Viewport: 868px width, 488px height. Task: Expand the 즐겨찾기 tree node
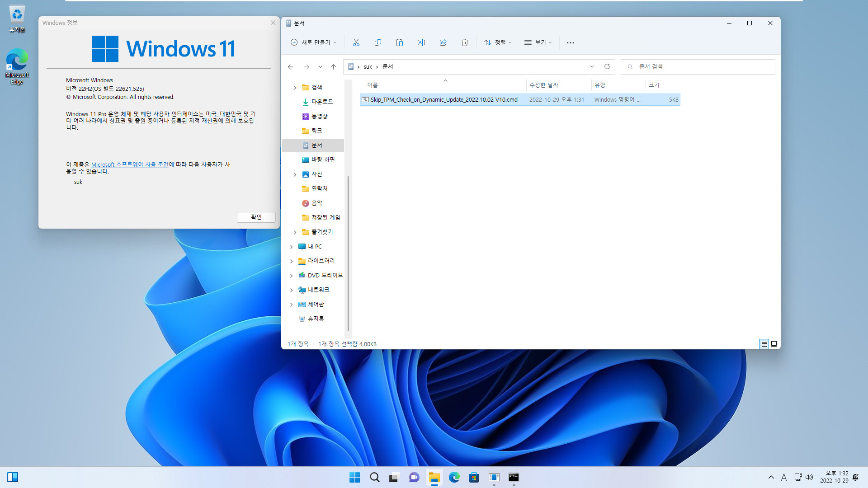coord(295,232)
